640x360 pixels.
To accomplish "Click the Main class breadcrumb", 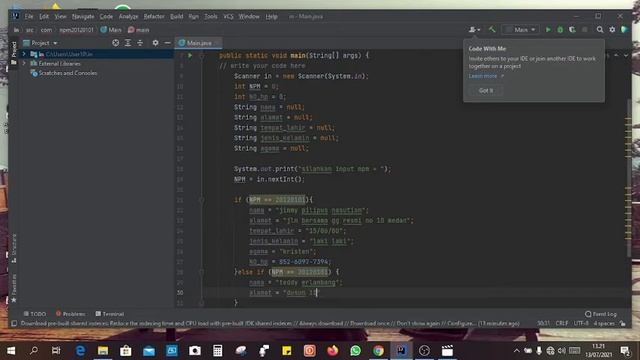I will click(x=111, y=30).
